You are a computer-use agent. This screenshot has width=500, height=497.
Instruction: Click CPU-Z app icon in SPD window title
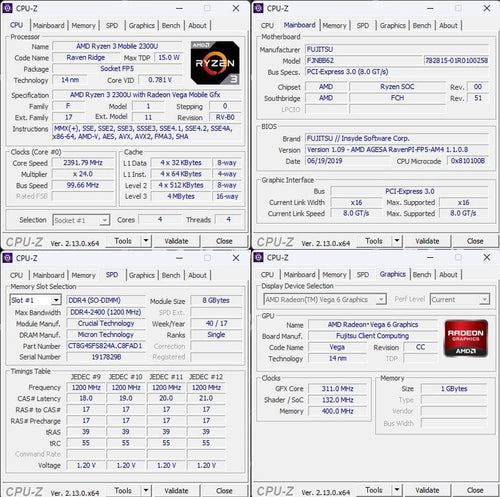[7, 258]
